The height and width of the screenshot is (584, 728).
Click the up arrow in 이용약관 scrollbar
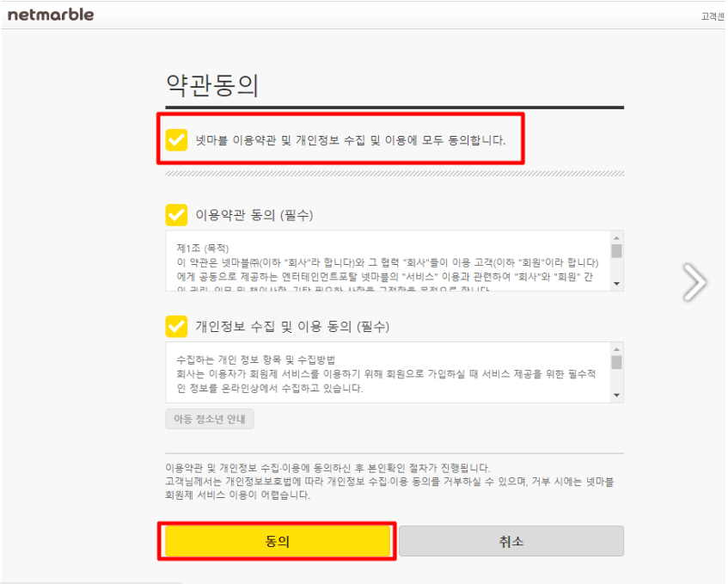(x=616, y=237)
